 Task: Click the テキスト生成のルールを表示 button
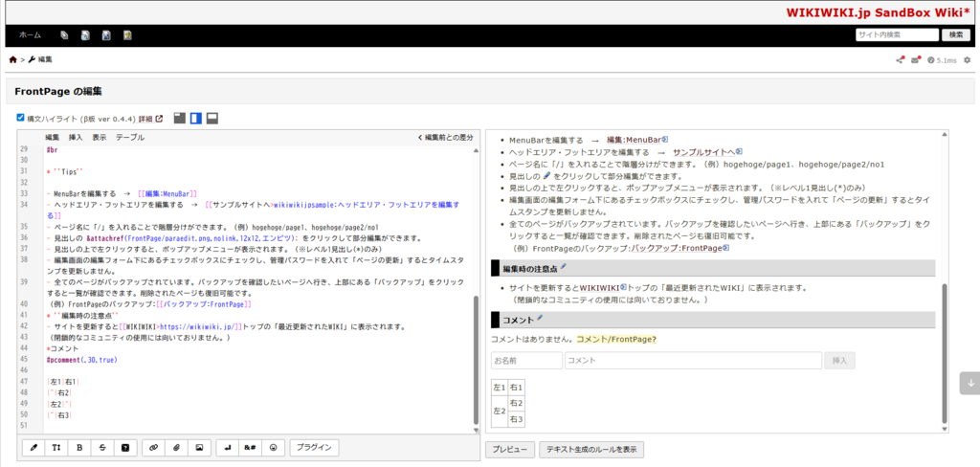(x=591, y=449)
